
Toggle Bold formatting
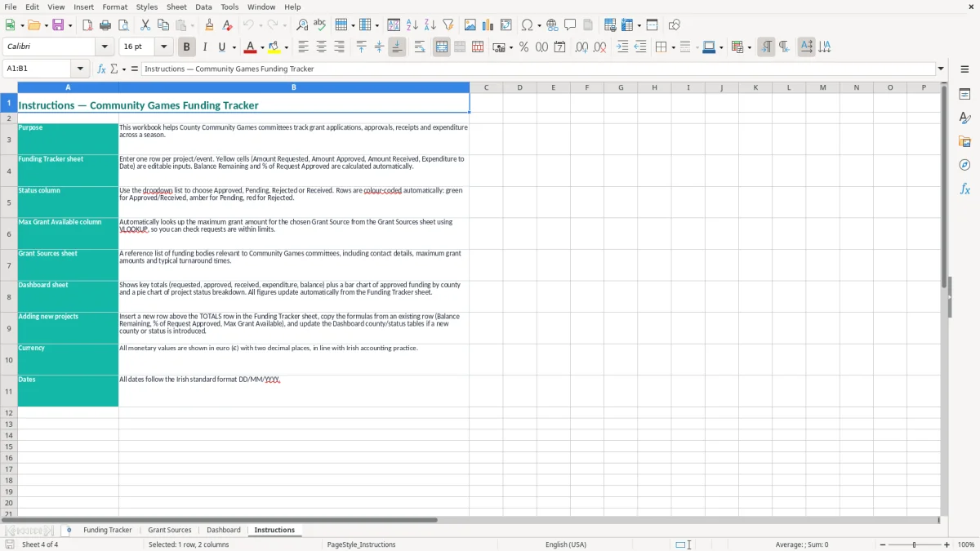[187, 47]
